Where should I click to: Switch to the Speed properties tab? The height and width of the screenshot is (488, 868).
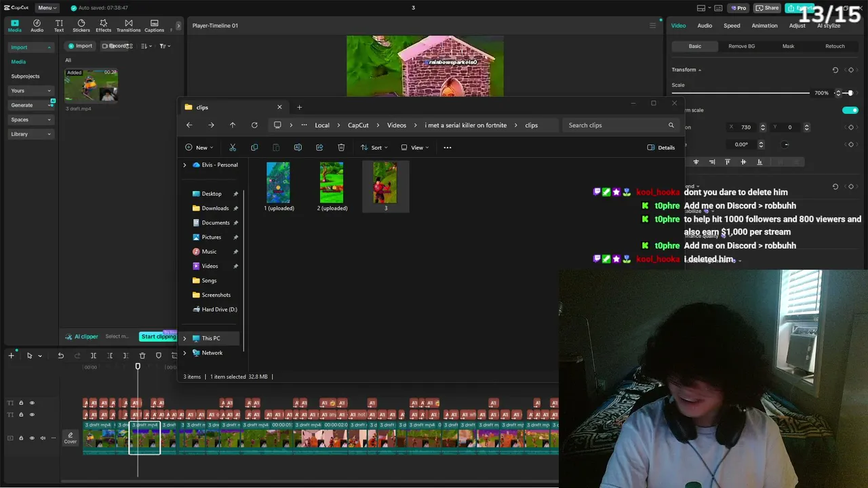pos(732,26)
